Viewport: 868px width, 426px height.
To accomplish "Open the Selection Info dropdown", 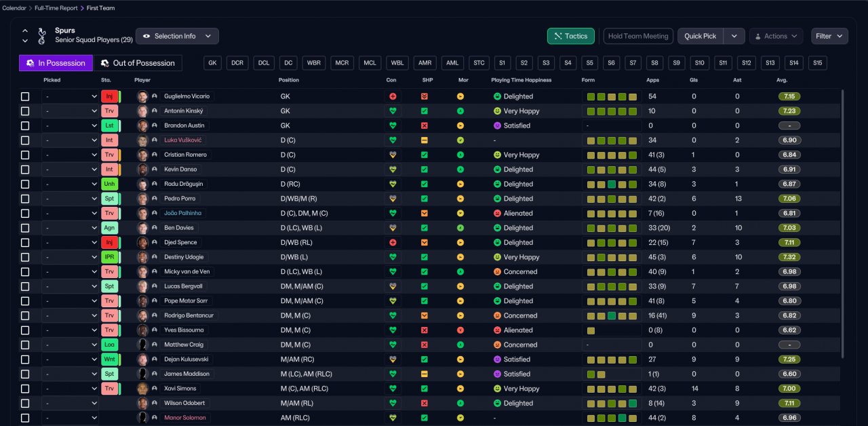I will pos(177,36).
